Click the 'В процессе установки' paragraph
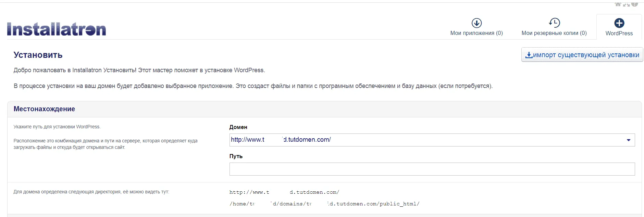This screenshot has height=217, width=644. coord(253,86)
